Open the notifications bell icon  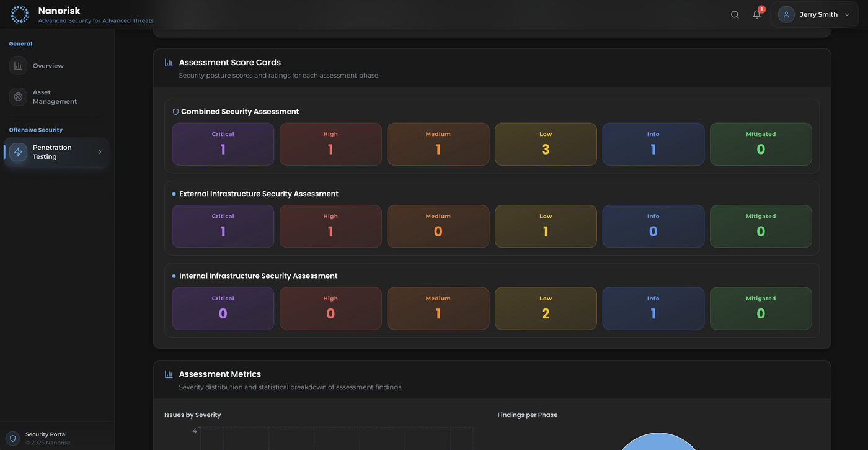[x=756, y=15]
